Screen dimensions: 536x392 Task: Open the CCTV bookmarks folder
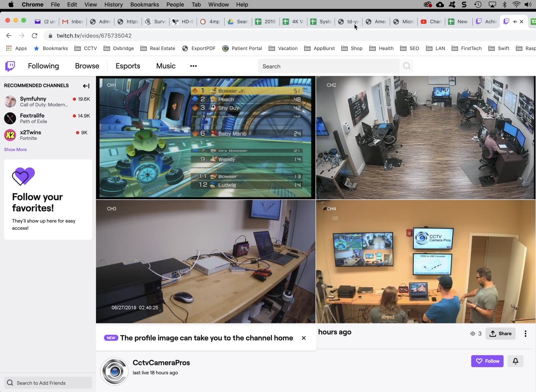point(86,48)
